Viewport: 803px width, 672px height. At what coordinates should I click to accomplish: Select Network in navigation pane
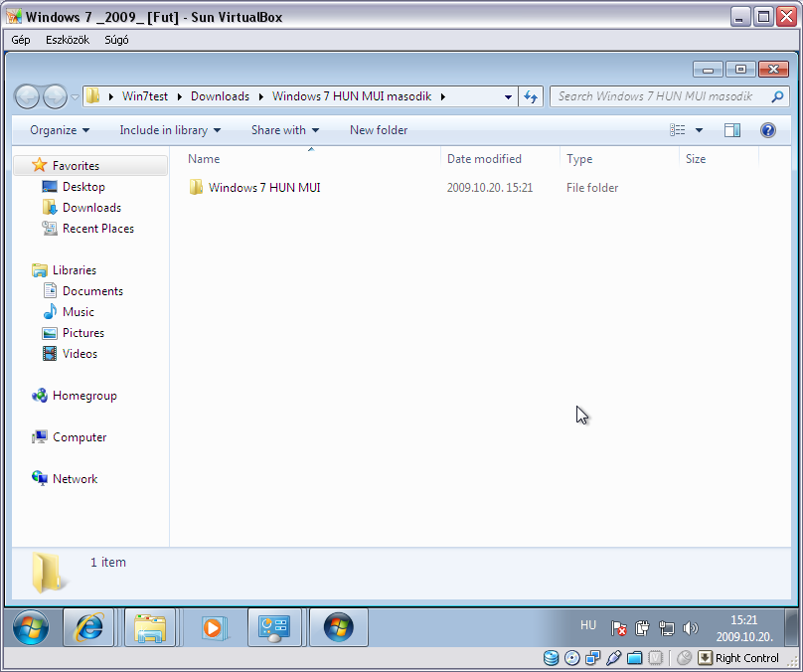(75, 479)
